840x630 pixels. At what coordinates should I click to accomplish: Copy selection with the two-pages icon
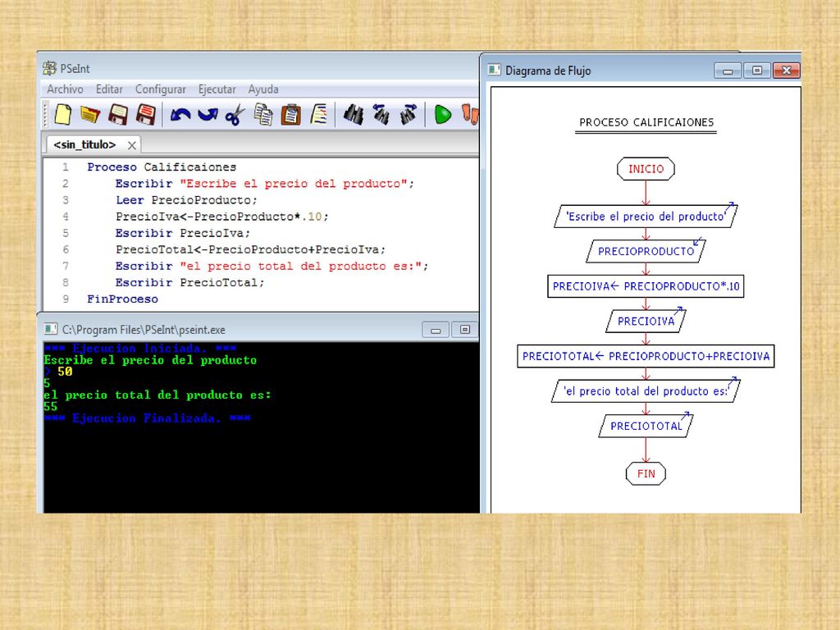coord(263,114)
